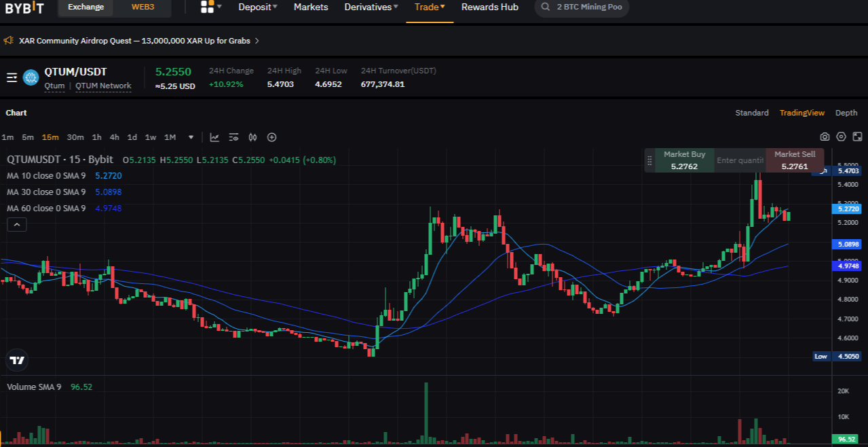This screenshot has width=868, height=447.
Task: Open the XAR Community Airdrop Quest banner
Action: point(134,41)
